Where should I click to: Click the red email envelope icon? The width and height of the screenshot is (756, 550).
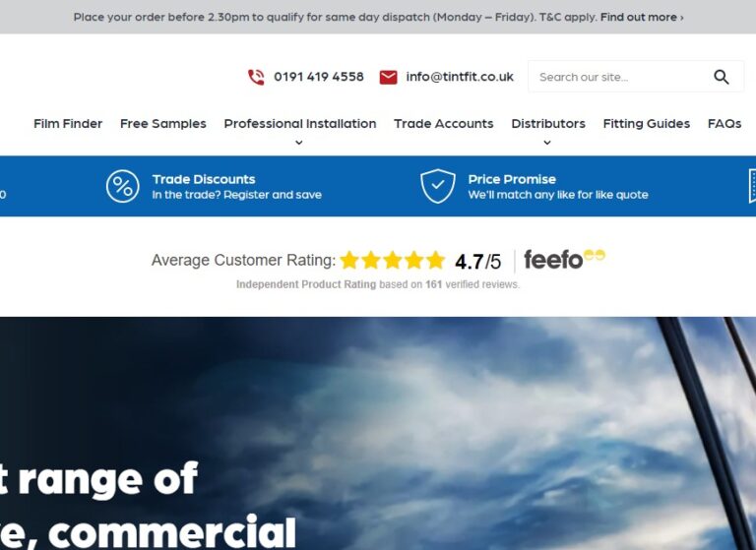click(388, 77)
